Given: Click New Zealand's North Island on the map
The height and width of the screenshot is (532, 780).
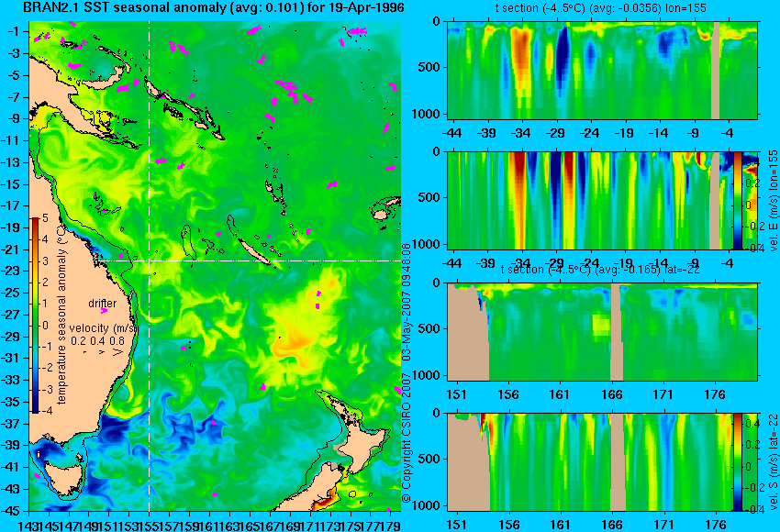Looking at the screenshot, I should (362, 433).
